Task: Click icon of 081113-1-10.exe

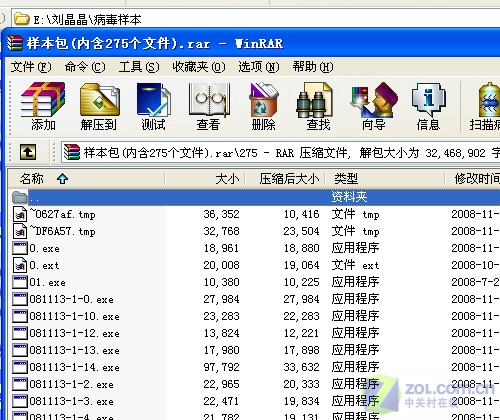Action: tap(20, 316)
